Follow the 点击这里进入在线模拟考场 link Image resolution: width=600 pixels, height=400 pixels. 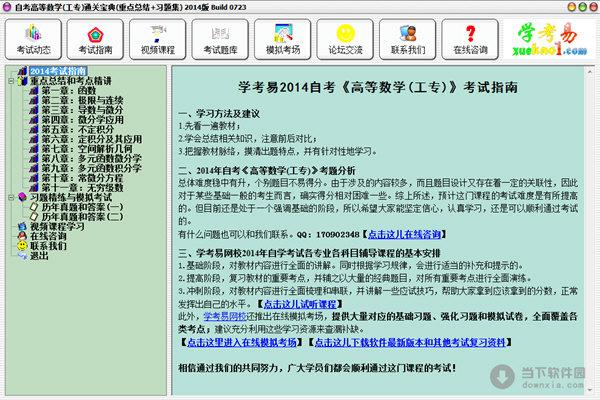click(x=242, y=342)
